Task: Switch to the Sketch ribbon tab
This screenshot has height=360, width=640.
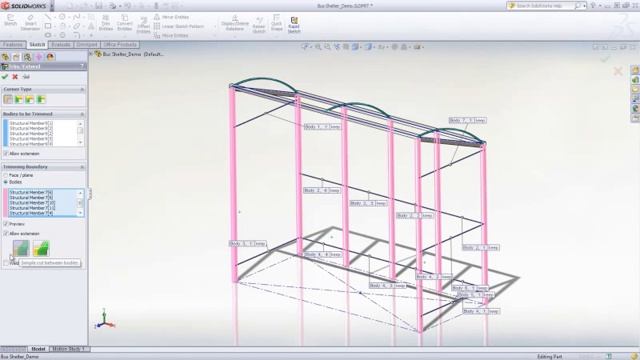Action: pyautogui.click(x=37, y=44)
